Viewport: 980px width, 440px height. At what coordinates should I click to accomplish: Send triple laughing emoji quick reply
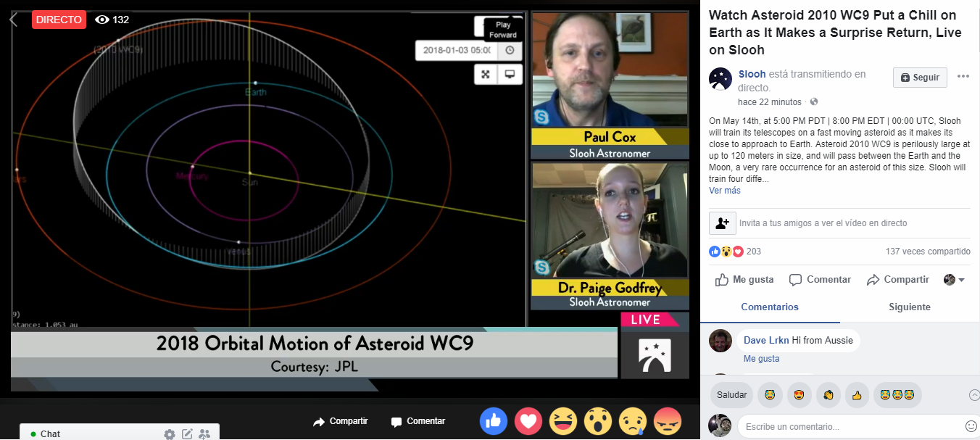(x=897, y=395)
